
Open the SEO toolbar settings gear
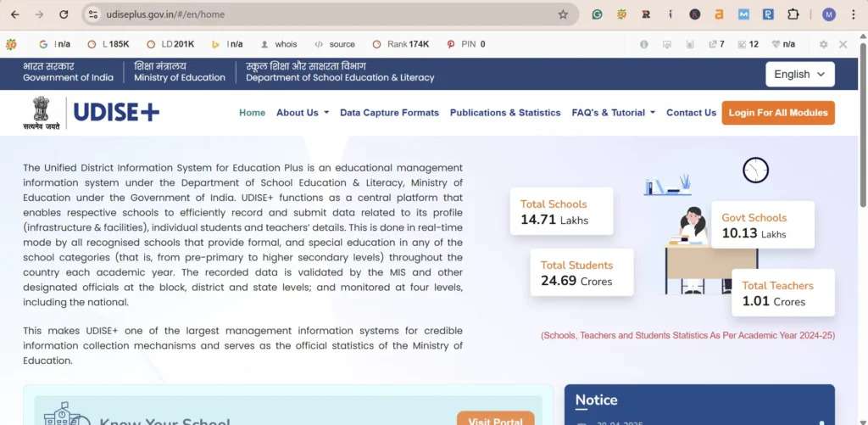[x=823, y=44]
